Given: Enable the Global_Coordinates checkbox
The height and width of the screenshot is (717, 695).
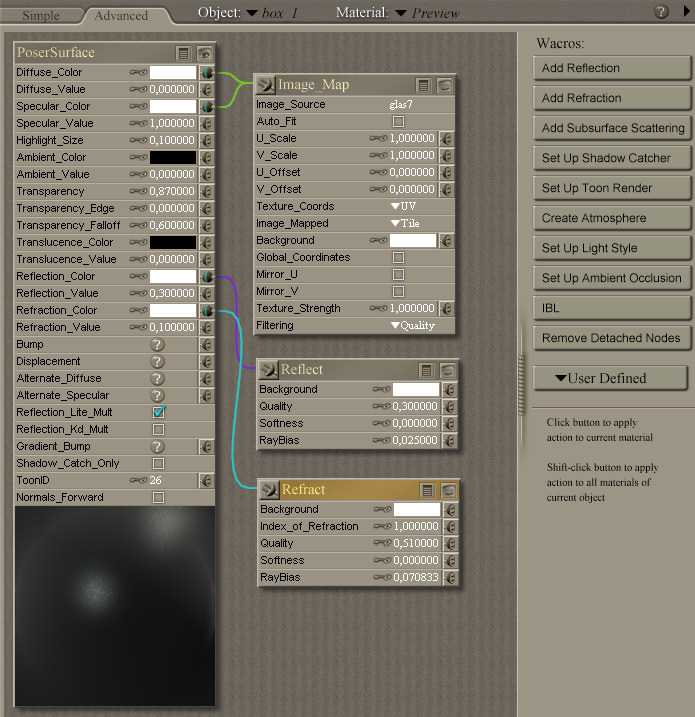Looking at the screenshot, I should (398, 257).
